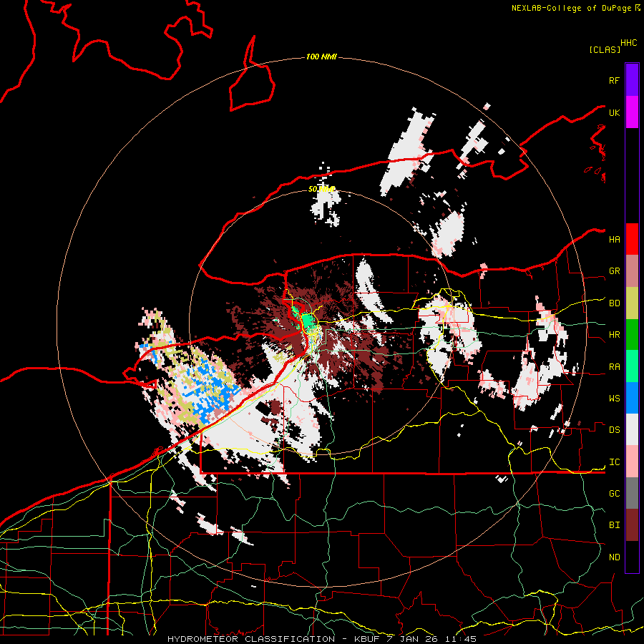This screenshot has width=644, height=644.
Task: Click the HR dark green legend swatch
Action: click(632, 335)
